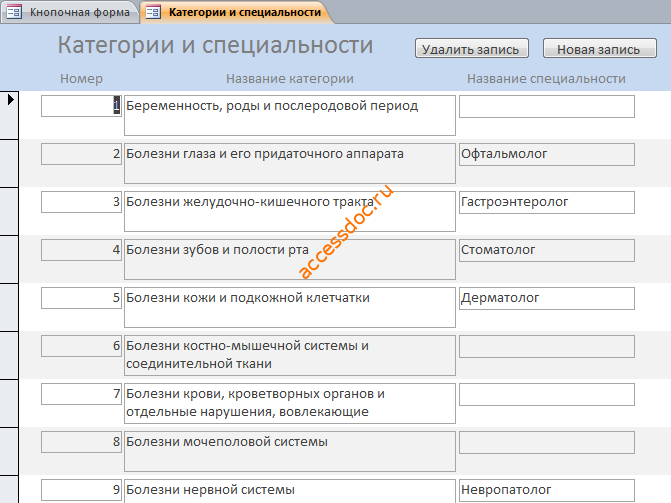Viewport: 671px width, 503px height.
Task: Click the current-record arrow selector for row 1
Action: 9,115
